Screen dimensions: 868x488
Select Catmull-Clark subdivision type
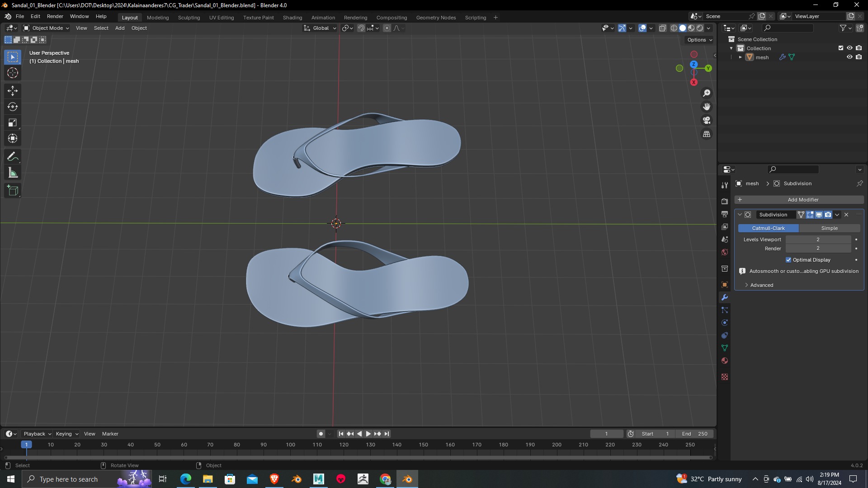click(769, 228)
